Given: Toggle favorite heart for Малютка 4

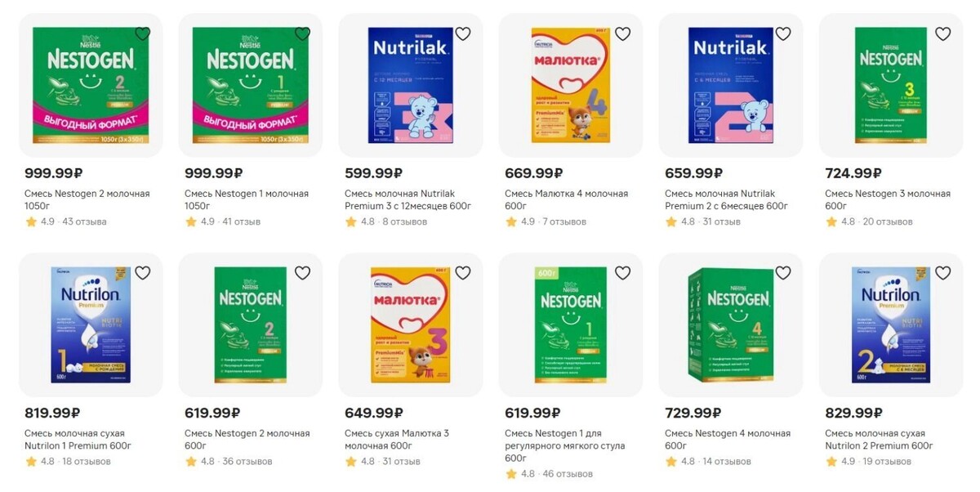Looking at the screenshot, I should pyautogui.click(x=622, y=34).
